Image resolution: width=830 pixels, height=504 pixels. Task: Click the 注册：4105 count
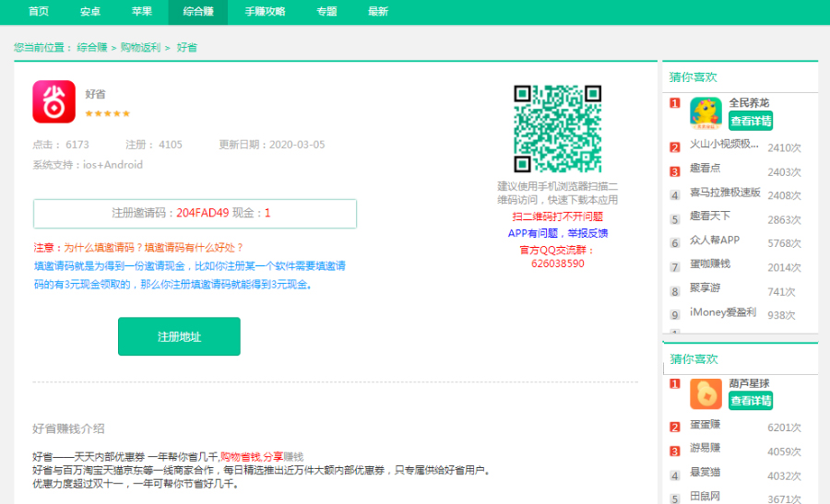[x=153, y=145]
